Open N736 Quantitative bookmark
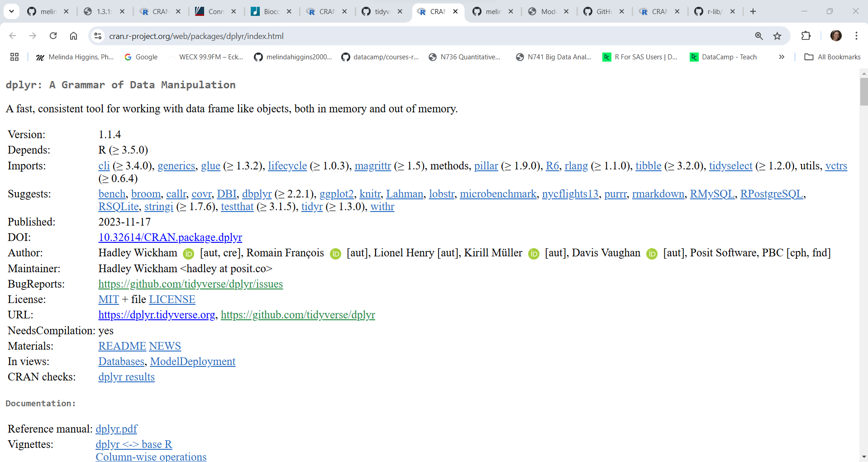Image resolution: width=868 pixels, height=462 pixels. click(x=465, y=57)
